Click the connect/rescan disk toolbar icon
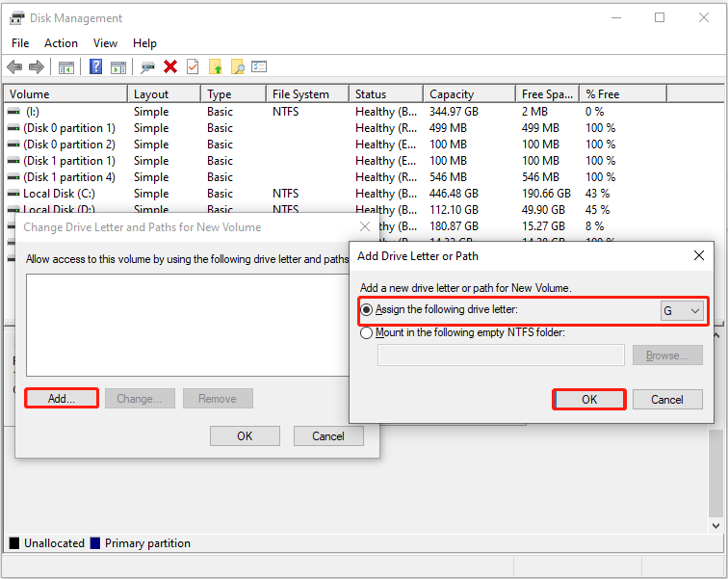This screenshot has width=728, height=579. (147, 67)
